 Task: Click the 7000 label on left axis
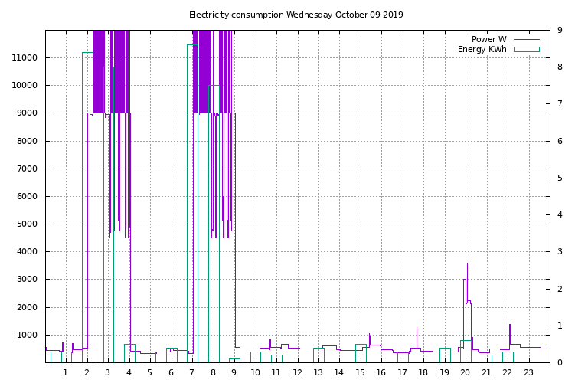pyautogui.click(x=27, y=169)
